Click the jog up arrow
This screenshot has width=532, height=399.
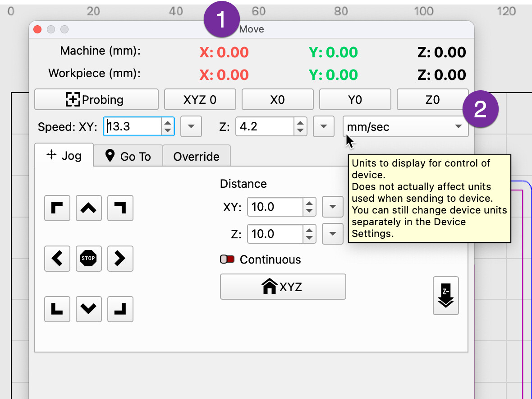(88, 208)
